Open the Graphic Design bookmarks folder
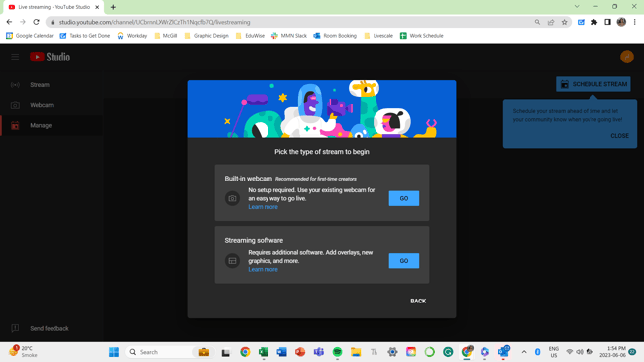This screenshot has height=362, width=644. coord(207,36)
